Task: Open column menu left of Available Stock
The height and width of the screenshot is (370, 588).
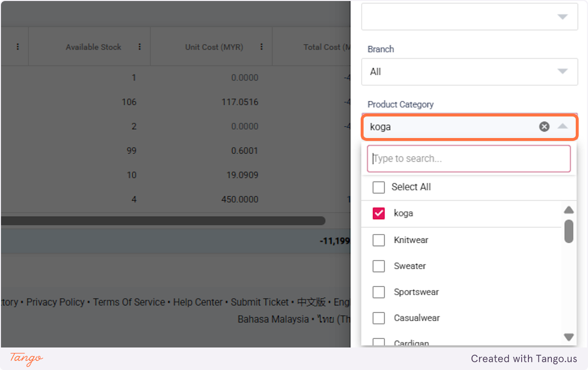Action: (x=18, y=47)
